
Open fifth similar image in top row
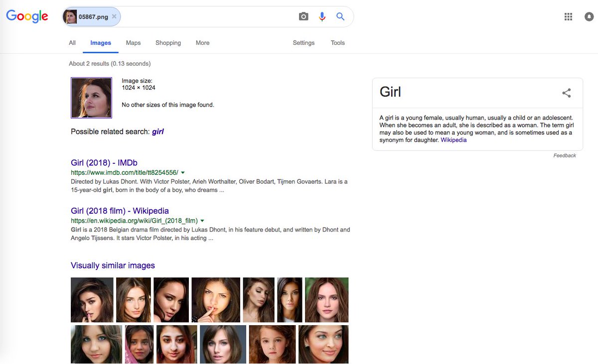tap(259, 300)
